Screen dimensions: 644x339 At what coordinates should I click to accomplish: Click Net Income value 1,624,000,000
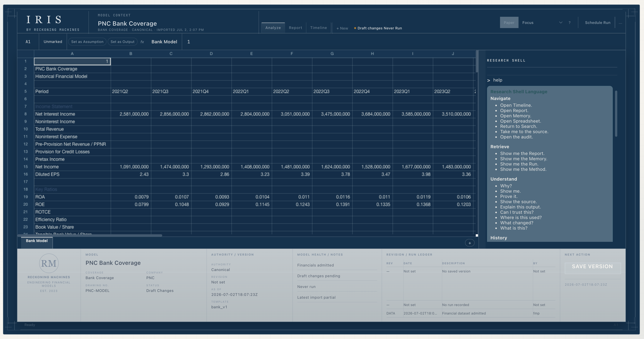[x=332, y=167]
